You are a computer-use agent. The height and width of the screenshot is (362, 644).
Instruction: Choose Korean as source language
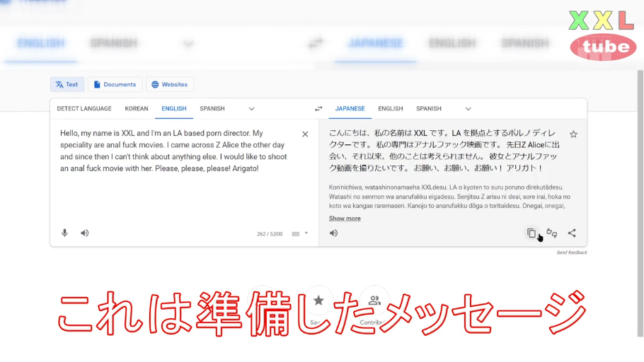coord(137,109)
